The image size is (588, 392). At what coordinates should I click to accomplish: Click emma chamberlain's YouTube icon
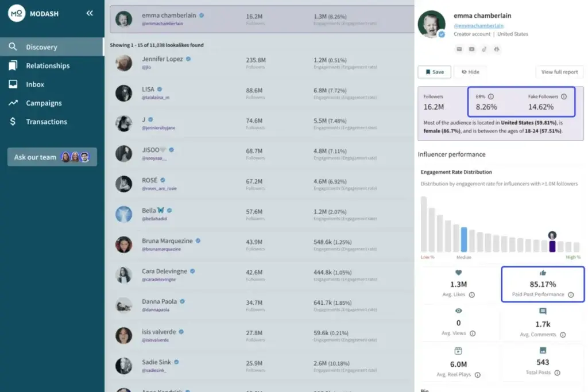472,49
